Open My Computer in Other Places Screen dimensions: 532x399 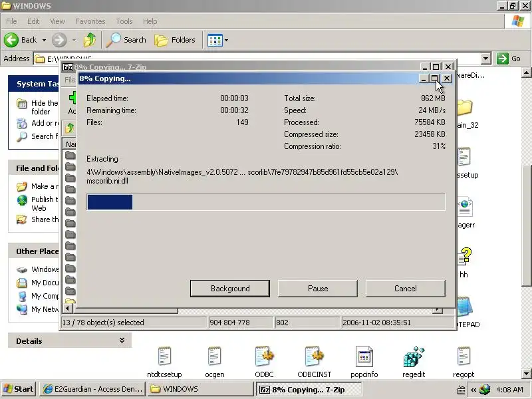[x=38, y=296]
